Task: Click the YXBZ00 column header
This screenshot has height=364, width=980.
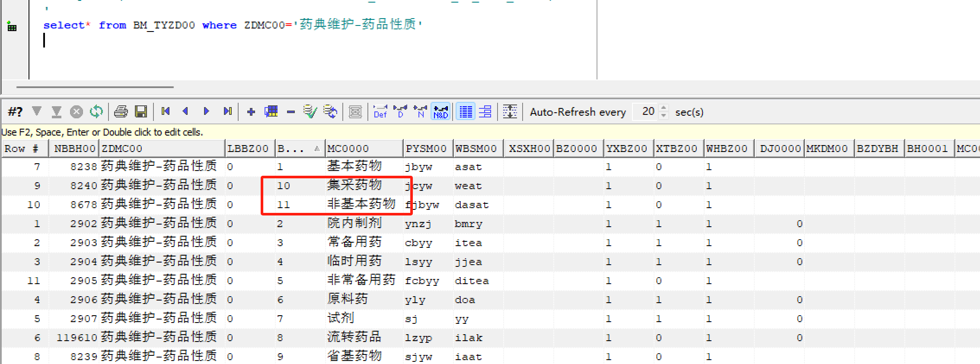Action: (x=629, y=149)
